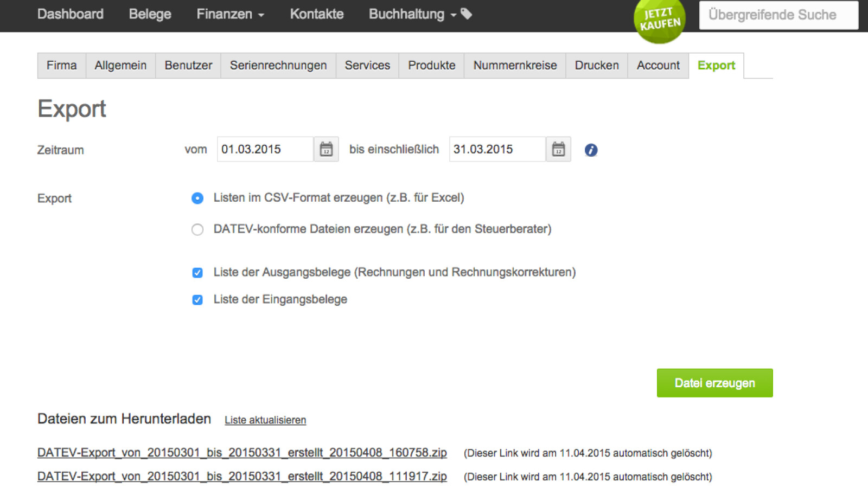Go to the Dashboard menu item
This screenshot has height=488, width=868.
[x=71, y=14]
